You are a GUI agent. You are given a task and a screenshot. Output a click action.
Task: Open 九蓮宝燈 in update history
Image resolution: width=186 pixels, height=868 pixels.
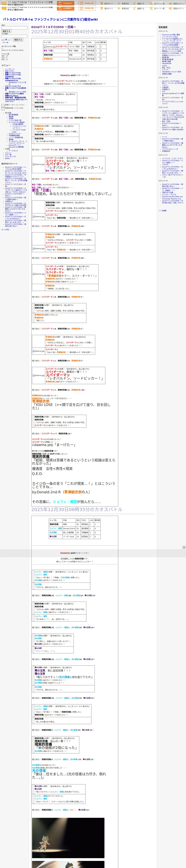click(x=165, y=87)
